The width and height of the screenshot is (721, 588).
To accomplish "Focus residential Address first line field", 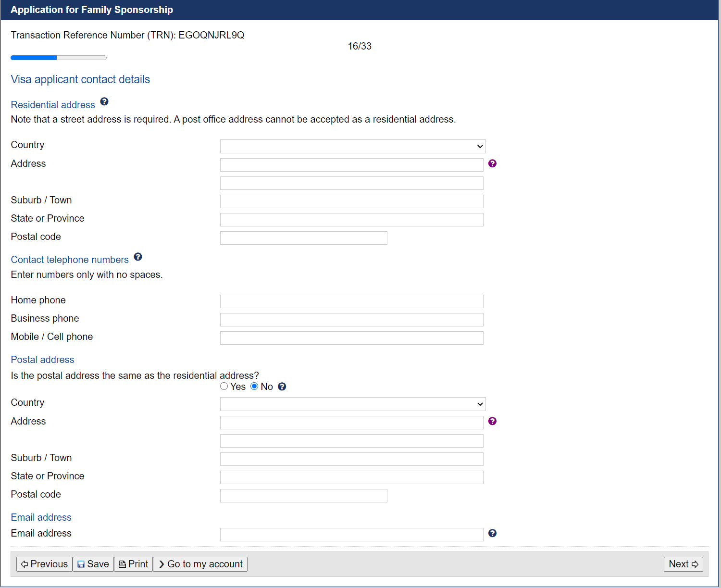I will [x=352, y=165].
